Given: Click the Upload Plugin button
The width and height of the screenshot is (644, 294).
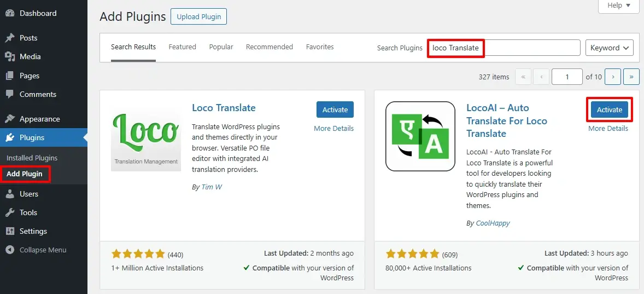Looking at the screenshot, I should pyautogui.click(x=199, y=17).
